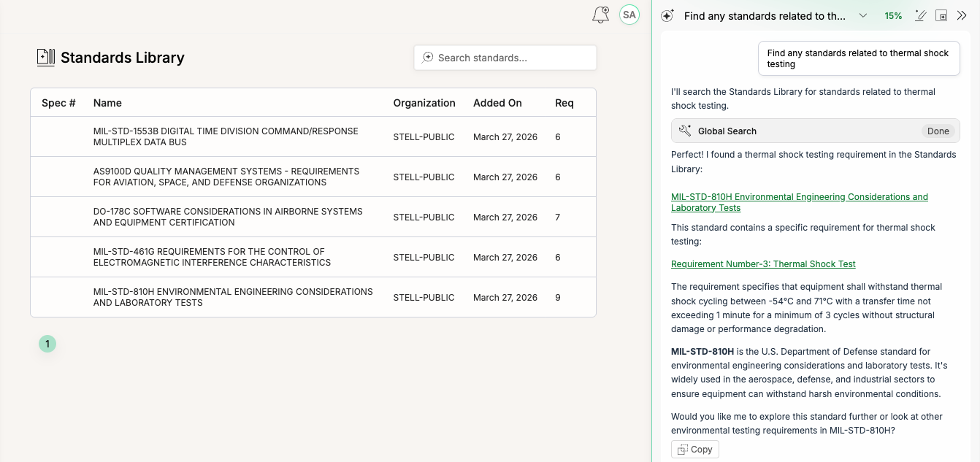Screen dimensions: 980x462
Task: Click the 15% context usage indicator
Action: [x=893, y=16]
